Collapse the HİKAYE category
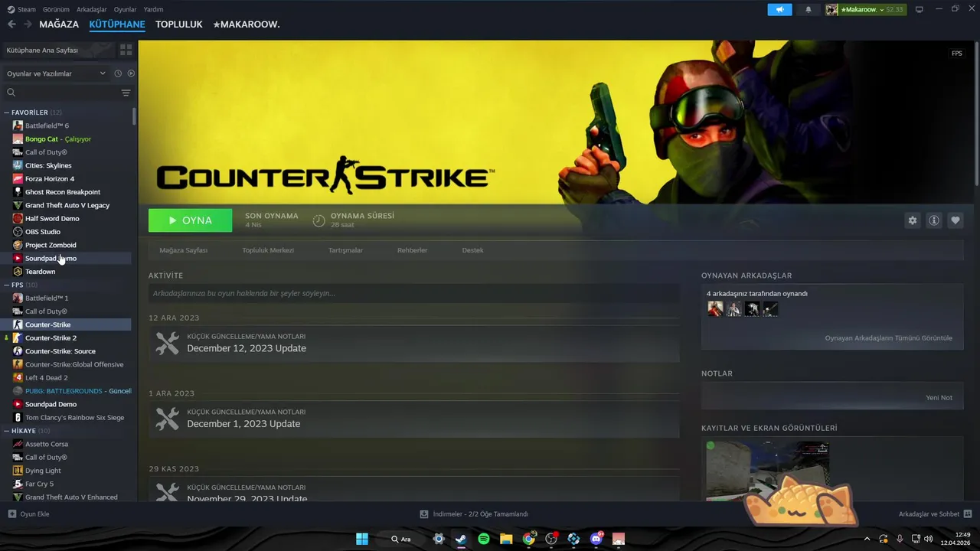Viewport: 980px width, 551px height. 7,431
